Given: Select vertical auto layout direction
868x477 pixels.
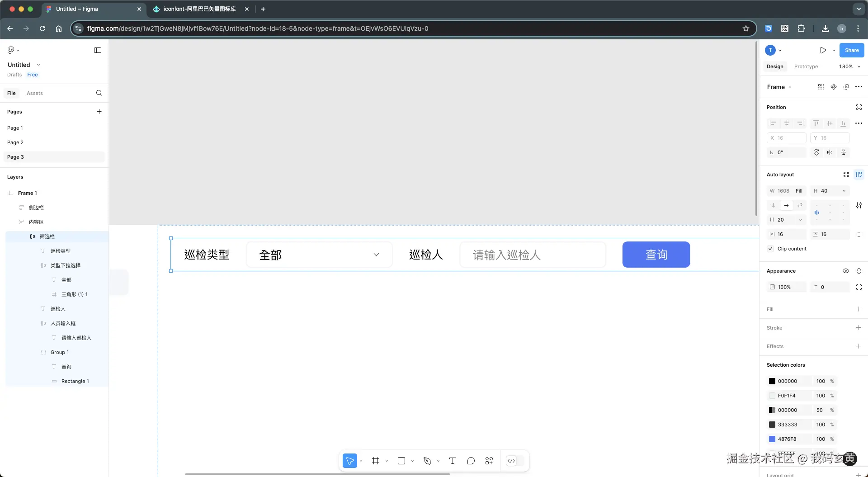Looking at the screenshot, I should [774, 205].
